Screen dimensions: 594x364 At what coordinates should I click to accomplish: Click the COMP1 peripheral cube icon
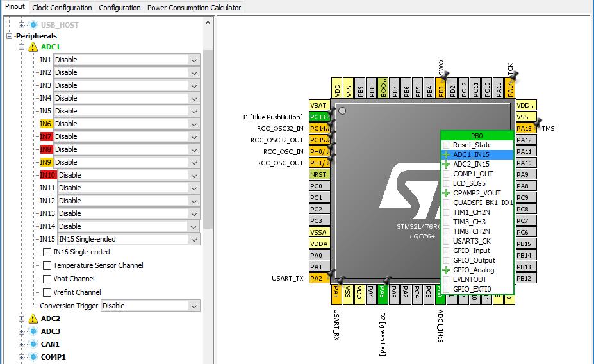click(33, 357)
